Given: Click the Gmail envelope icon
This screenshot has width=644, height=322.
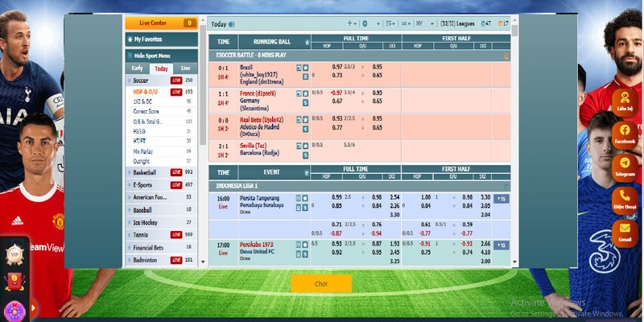Looking at the screenshot, I should point(625,233).
